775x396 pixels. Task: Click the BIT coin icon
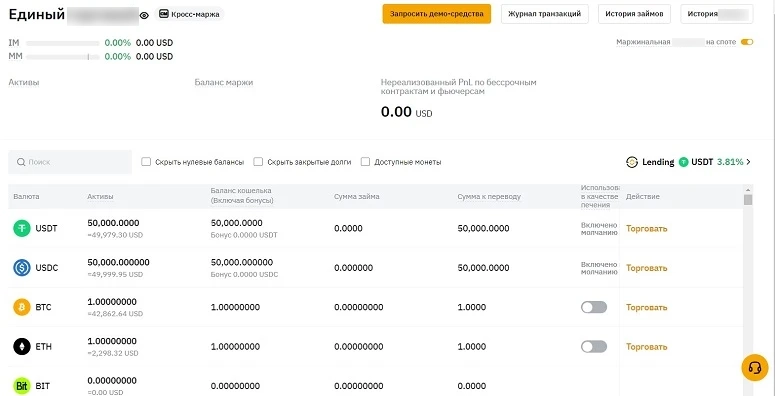pos(22,386)
